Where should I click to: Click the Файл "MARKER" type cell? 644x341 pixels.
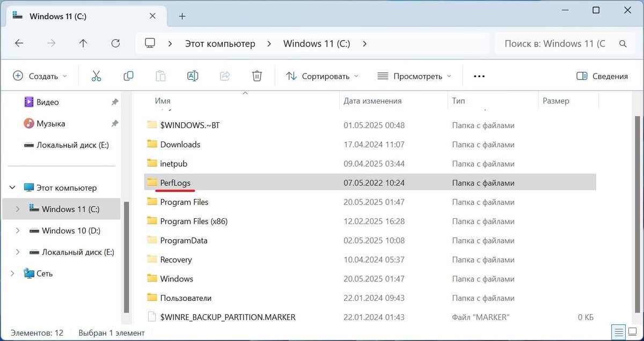[480, 317]
